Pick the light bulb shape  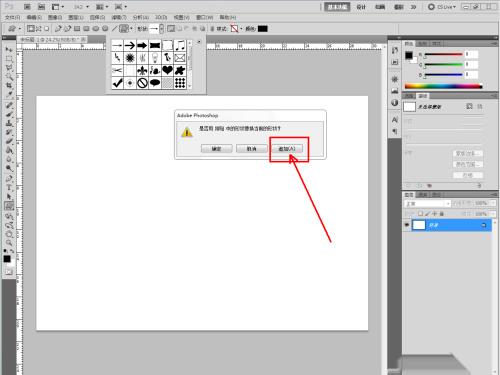coord(155,58)
